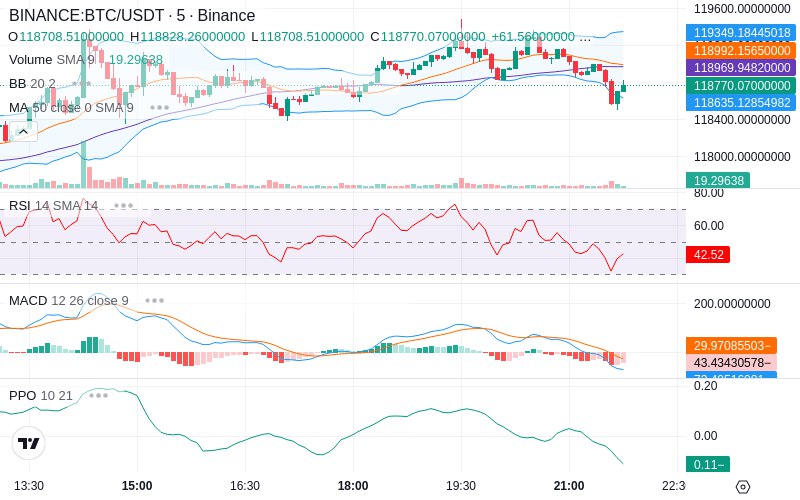Screen dimensions: 800x500
Task: Click the orange 118992.15650000 price label
Action: (x=741, y=51)
